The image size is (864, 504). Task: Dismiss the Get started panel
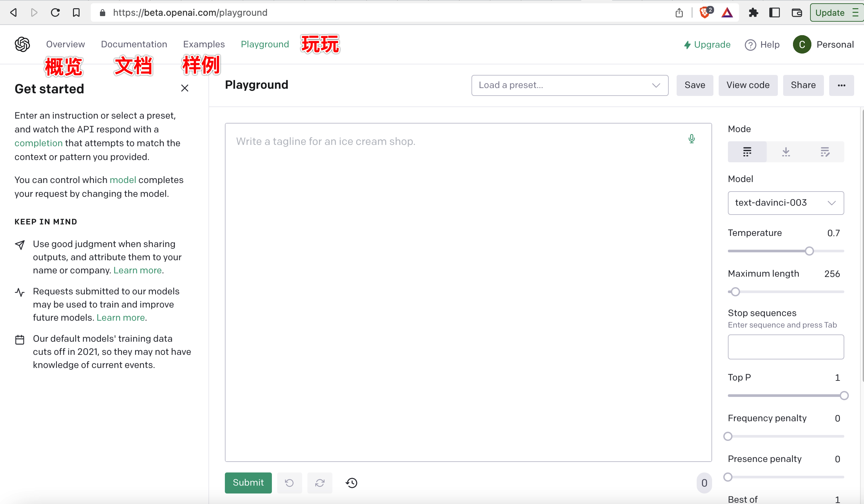(184, 88)
